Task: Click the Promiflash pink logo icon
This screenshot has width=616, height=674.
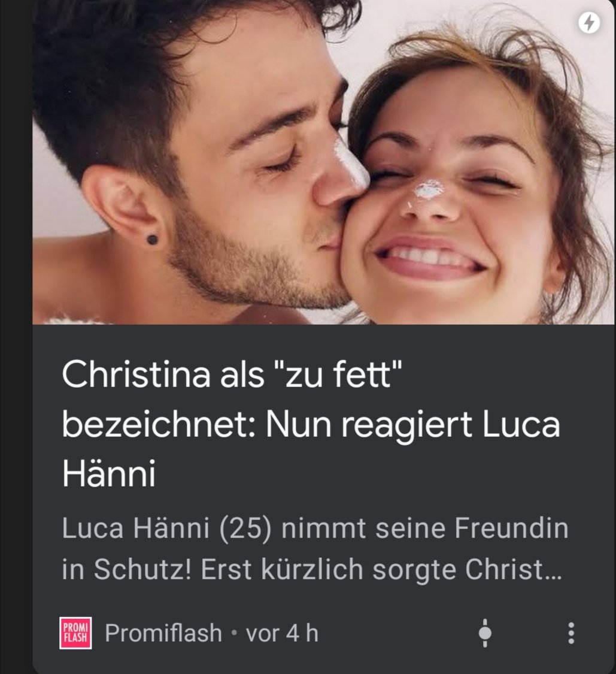Action: click(x=75, y=633)
